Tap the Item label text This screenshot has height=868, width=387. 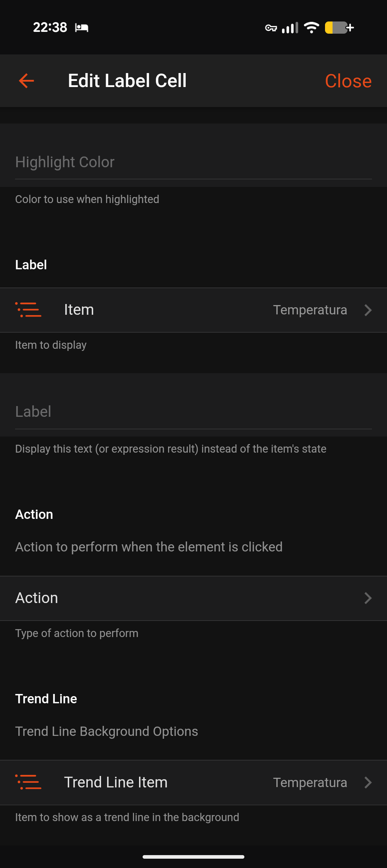(x=79, y=310)
